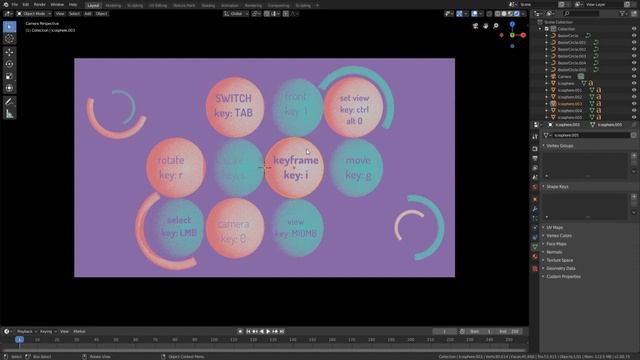Expand the Normals panel
Screen dimensions: 640x360
pyautogui.click(x=554, y=252)
